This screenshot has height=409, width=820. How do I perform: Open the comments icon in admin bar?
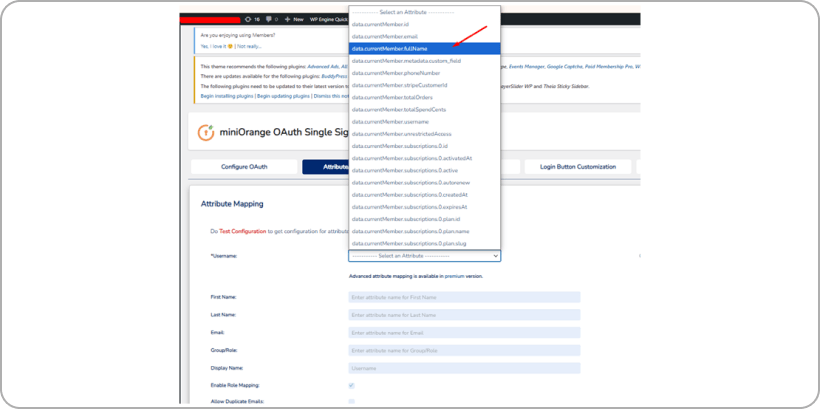click(271, 19)
